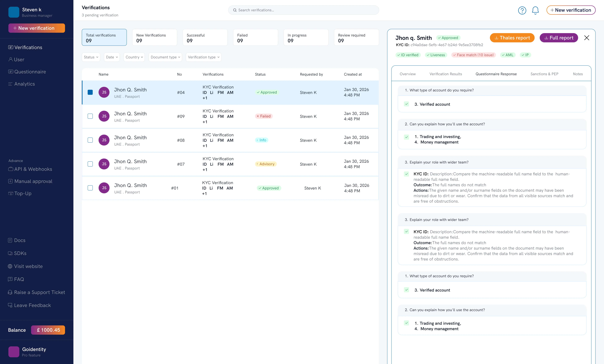Check the row #09 Failed verification checkbox
The image size is (604, 364).
pyautogui.click(x=90, y=116)
